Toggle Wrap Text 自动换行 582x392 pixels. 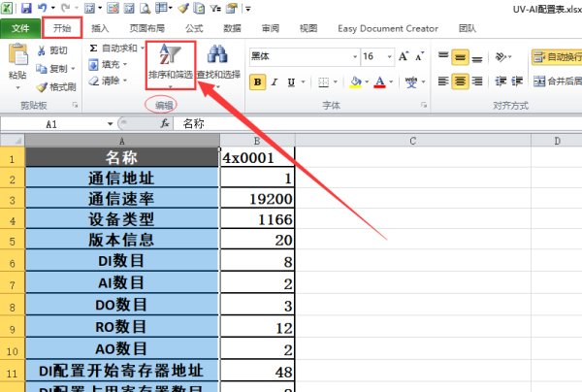point(557,57)
